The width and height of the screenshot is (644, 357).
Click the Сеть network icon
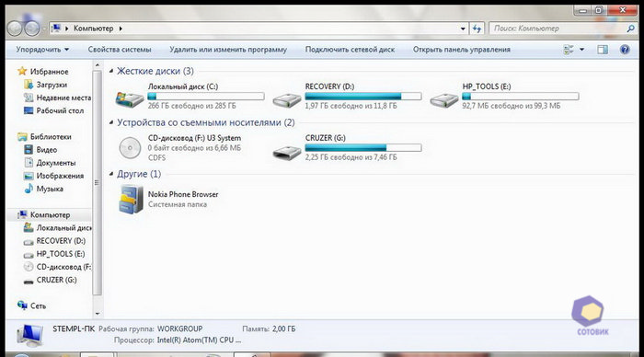(x=22, y=305)
